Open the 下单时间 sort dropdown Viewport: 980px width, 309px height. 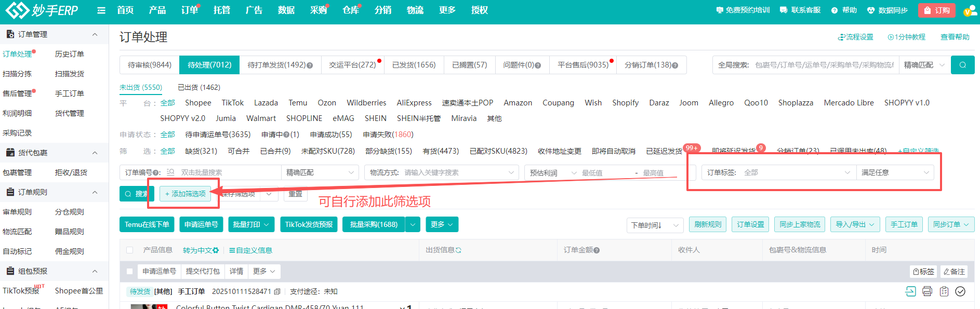[655, 225]
